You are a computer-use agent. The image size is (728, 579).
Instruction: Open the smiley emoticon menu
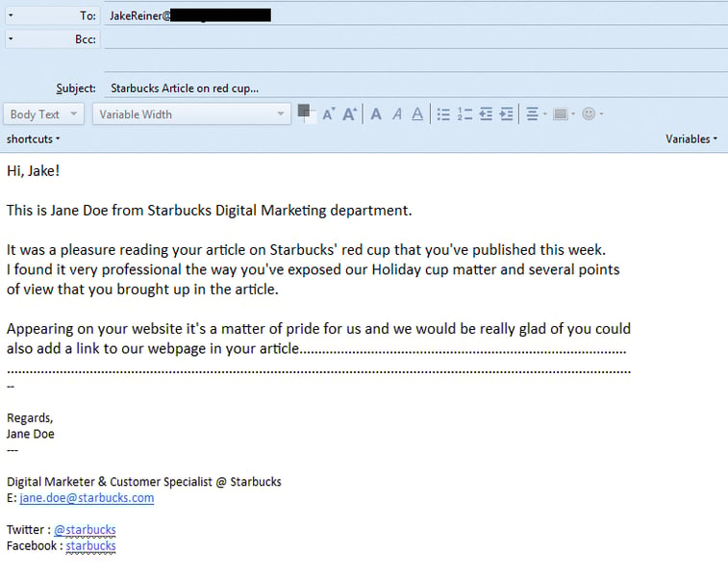pos(592,114)
